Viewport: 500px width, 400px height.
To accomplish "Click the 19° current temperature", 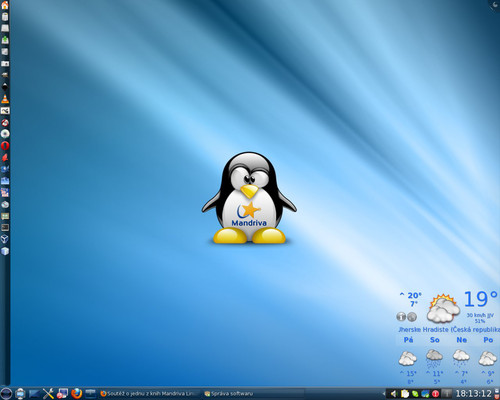I will point(480,299).
